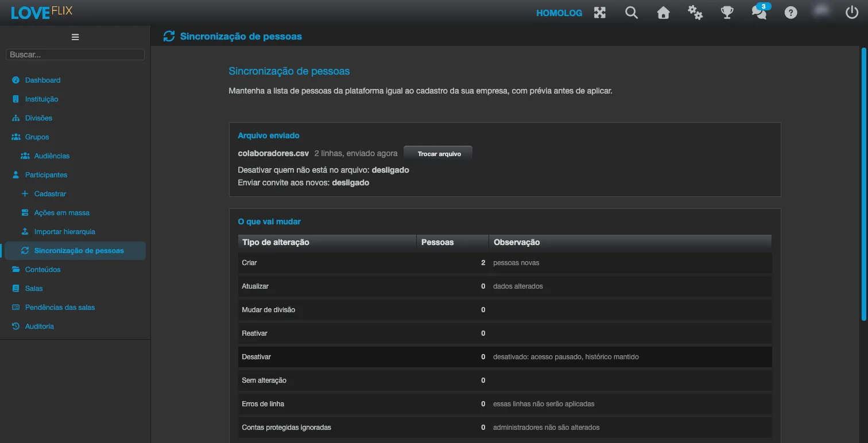Click the Dashboard gauge icon

[x=16, y=80]
